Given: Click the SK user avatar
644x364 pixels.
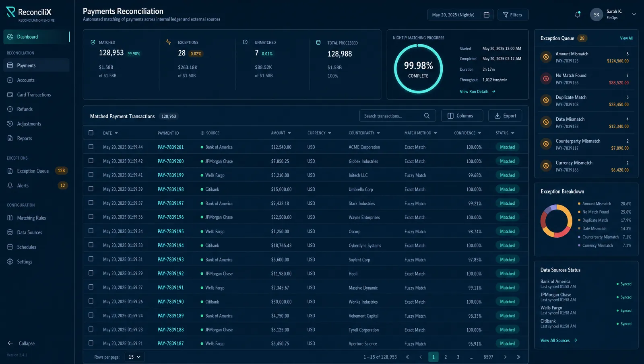Looking at the screenshot, I should [597, 14].
